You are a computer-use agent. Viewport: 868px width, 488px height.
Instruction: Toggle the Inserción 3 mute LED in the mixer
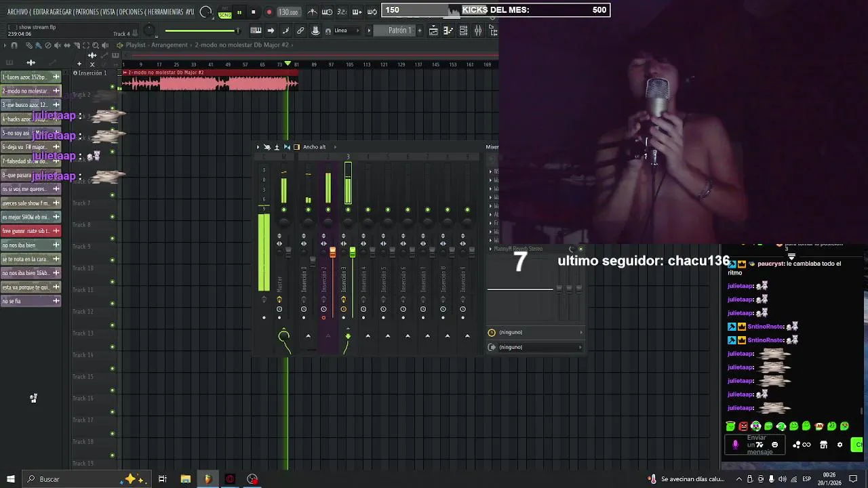[348, 209]
